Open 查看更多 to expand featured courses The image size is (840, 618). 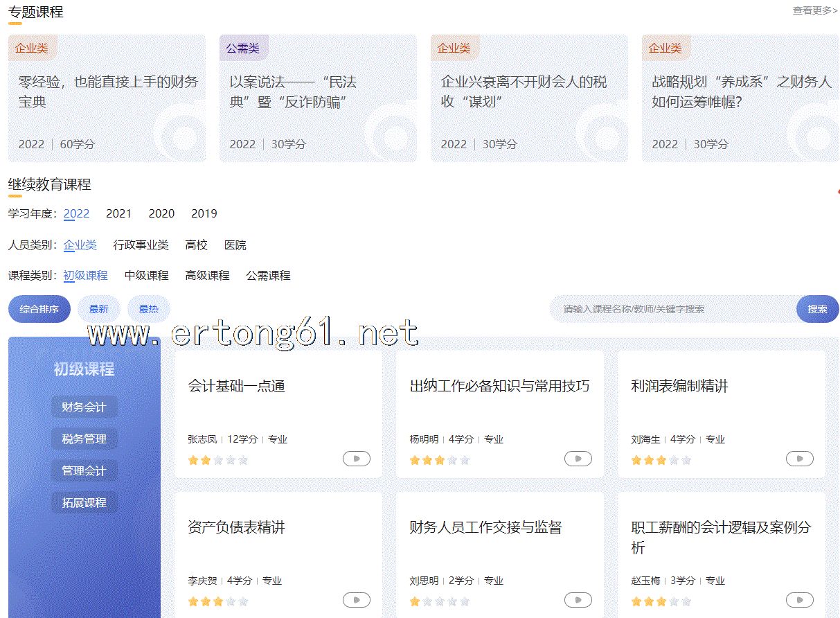(x=814, y=10)
